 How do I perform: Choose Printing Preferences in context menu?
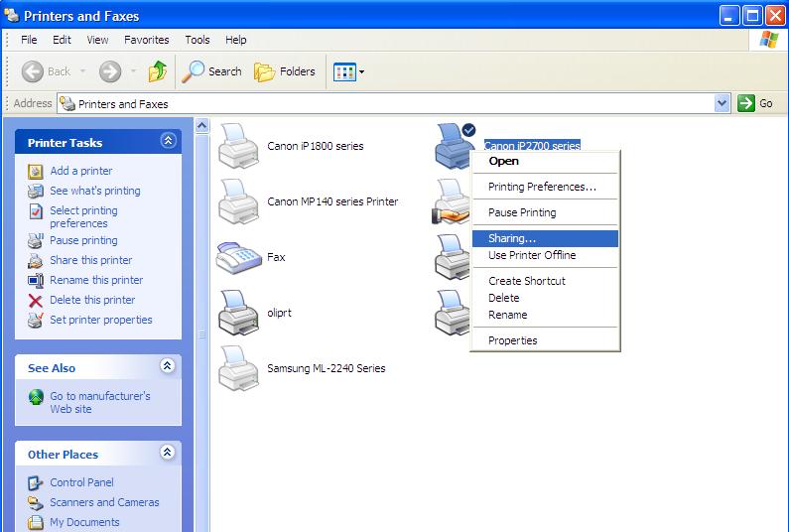[545, 187]
